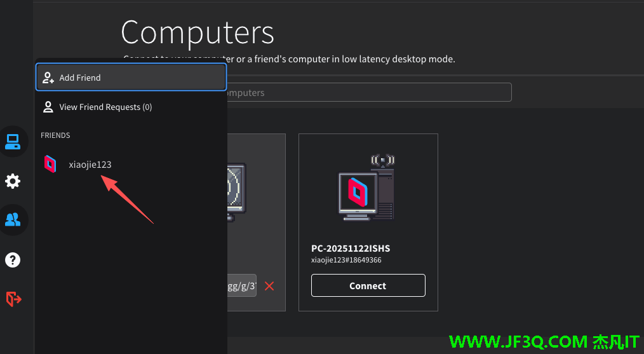Click the computer search input field
Screen dimensions: 644x354
click(368, 93)
